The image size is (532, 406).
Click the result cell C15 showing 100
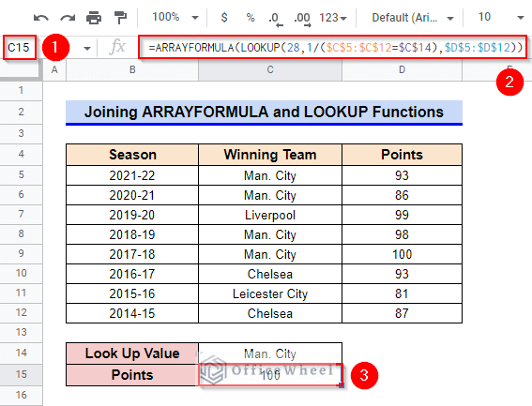tap(270, 375)
